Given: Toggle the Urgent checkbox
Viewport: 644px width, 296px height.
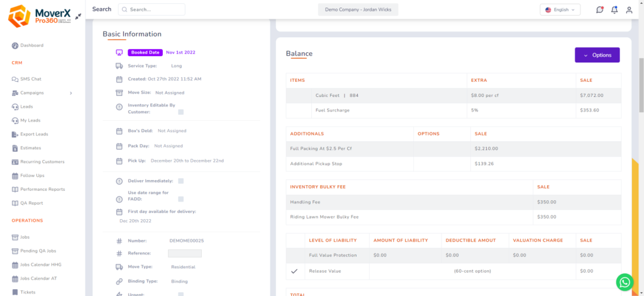Looking at the screenshot, I should coord(180,294).
